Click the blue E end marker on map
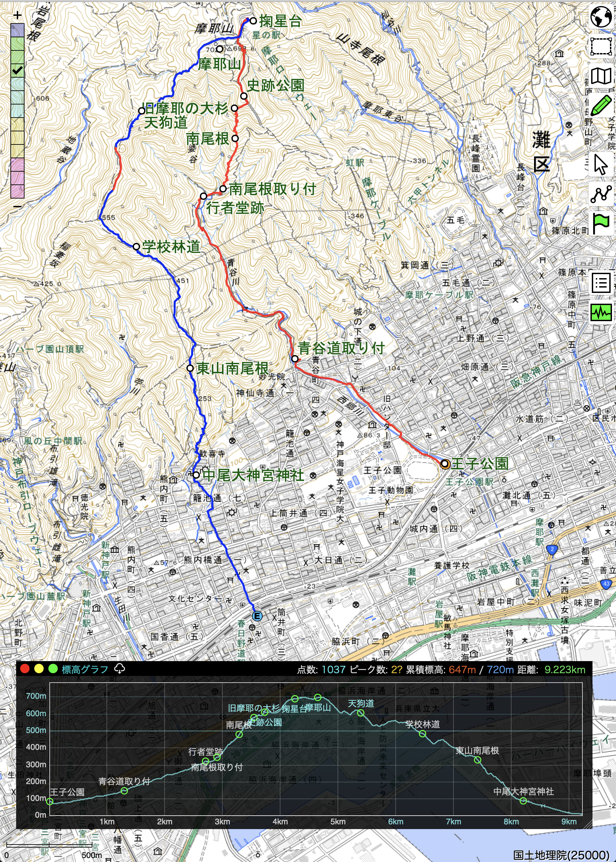This screenshot has width=616, height=862. (x=257, y=616)
